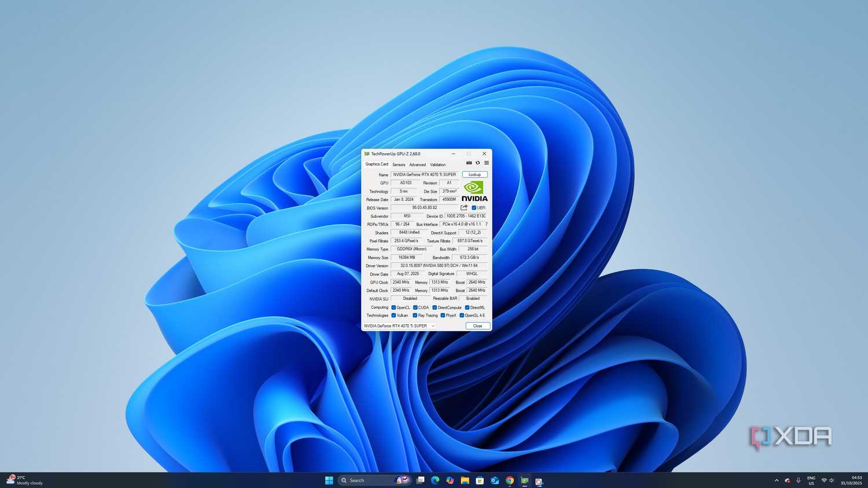Screen dimensions: 868x488
Task: Click the Name field showing RTX 4070
Action: click(425, 174)
